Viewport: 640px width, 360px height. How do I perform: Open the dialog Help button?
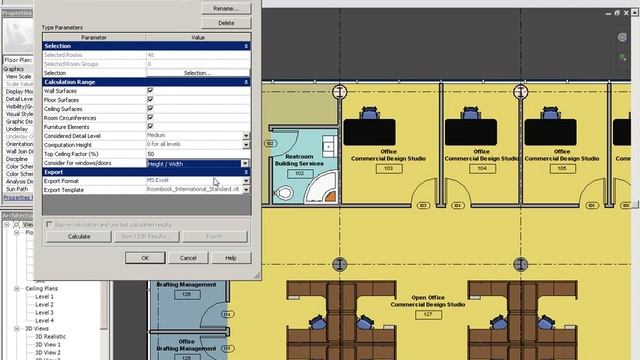coord(231,258)
